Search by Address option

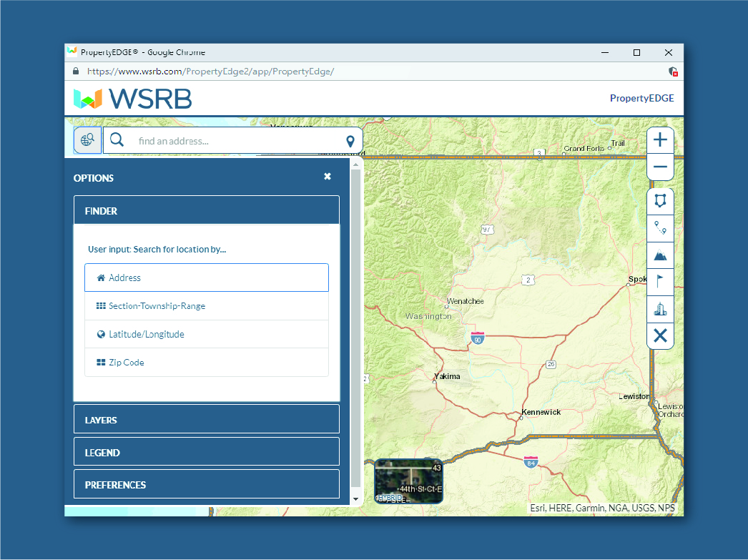tap(207, 277)
